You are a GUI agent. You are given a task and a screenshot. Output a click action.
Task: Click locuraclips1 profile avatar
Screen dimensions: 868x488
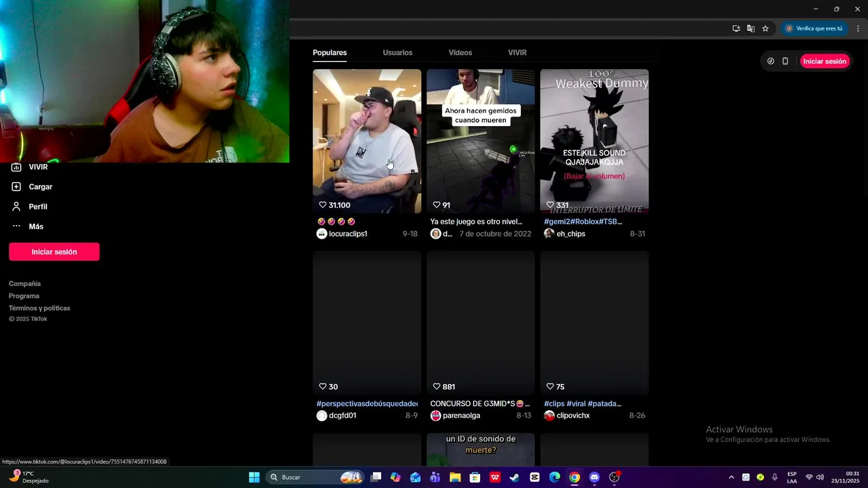322,234
